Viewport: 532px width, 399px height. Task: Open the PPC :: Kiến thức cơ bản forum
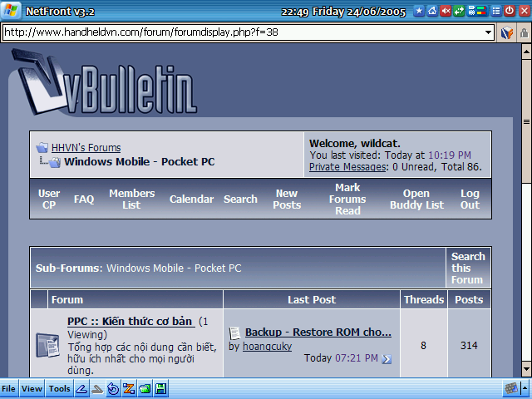point(131,321)
